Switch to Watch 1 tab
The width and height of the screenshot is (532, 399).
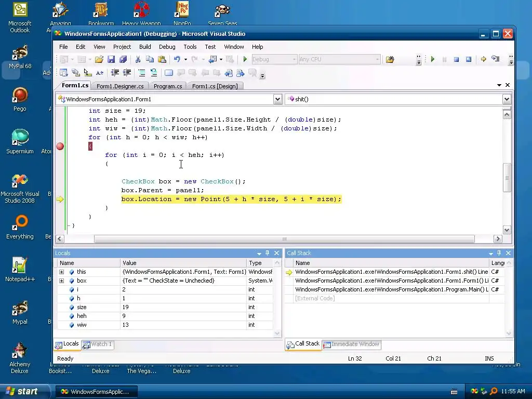(x=97, y=344)
